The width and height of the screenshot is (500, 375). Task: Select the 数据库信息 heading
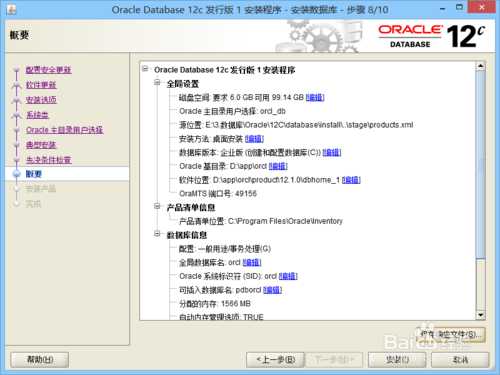coord(187,235)
